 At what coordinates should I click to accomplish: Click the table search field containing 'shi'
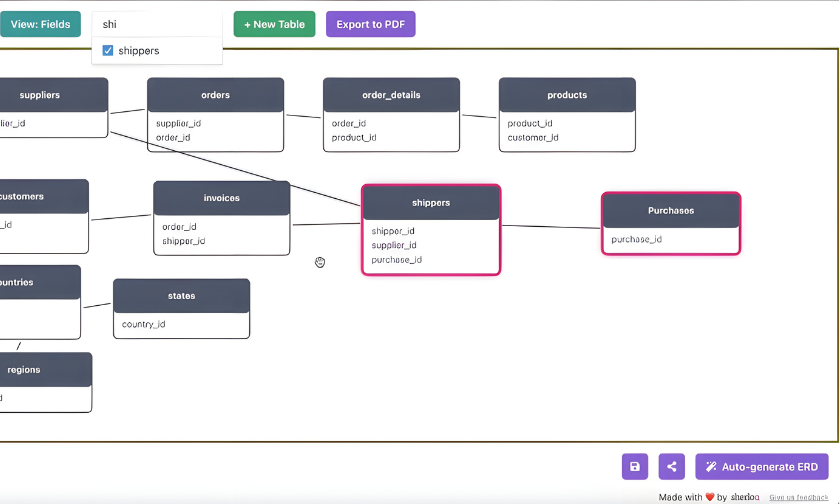click(x=157, y=24)
